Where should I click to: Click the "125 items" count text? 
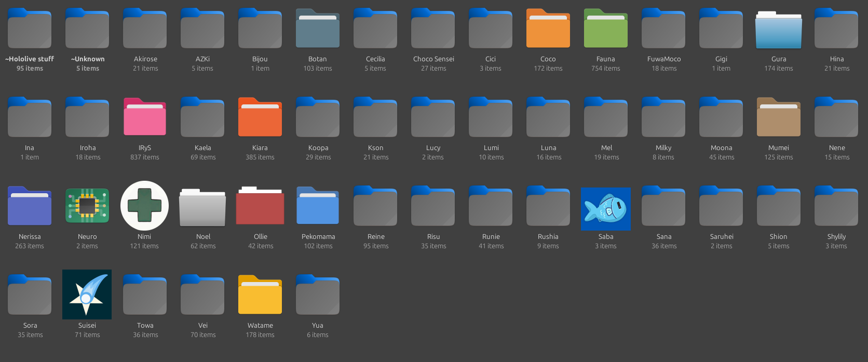tap(779, 157)
